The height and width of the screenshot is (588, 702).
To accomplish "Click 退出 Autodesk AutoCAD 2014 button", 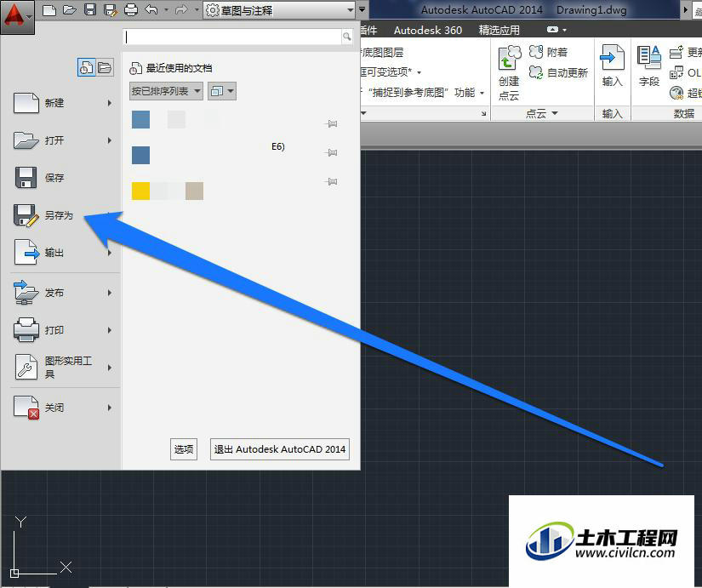I will click(280, 449).
